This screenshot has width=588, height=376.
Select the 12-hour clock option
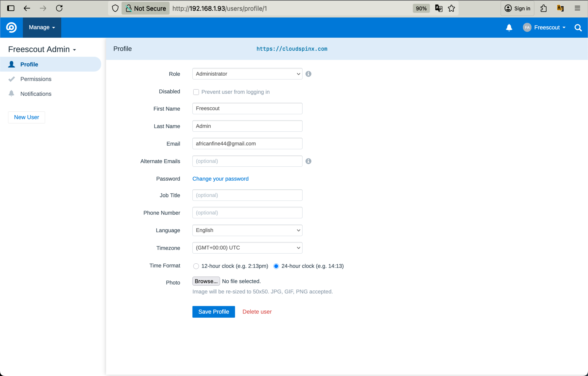click(x=196, y=266)
